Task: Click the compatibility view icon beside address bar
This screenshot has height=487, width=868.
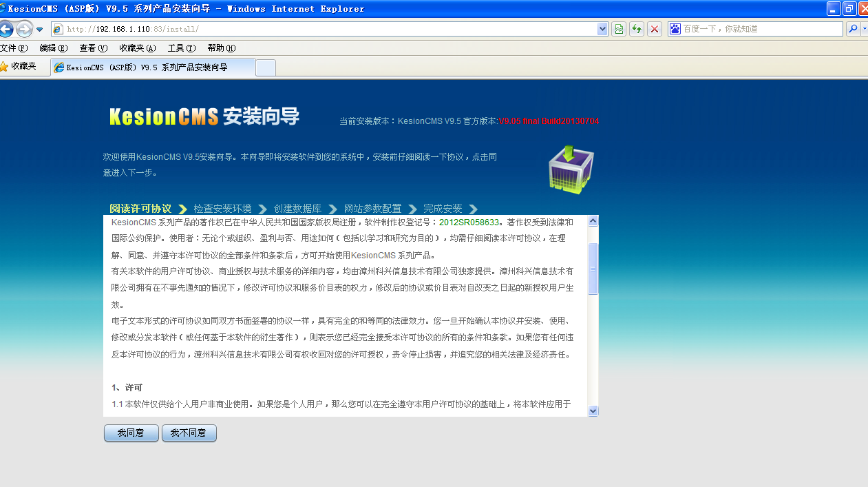Action: pos(618,28)
